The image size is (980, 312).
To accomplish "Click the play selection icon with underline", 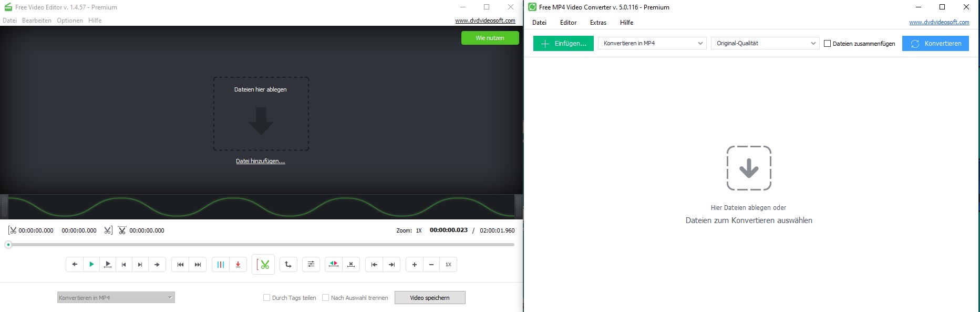I will tap(108, 264).
